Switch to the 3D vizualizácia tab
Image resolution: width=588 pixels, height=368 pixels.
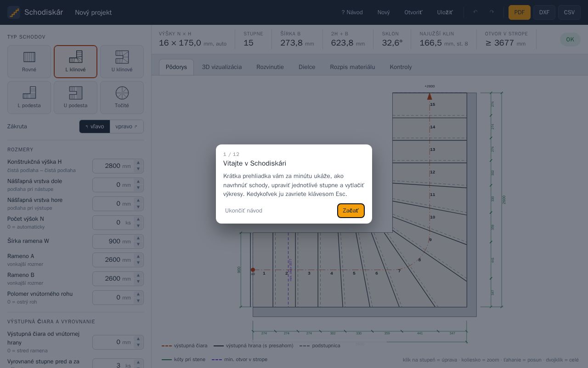tap(222, 67)
